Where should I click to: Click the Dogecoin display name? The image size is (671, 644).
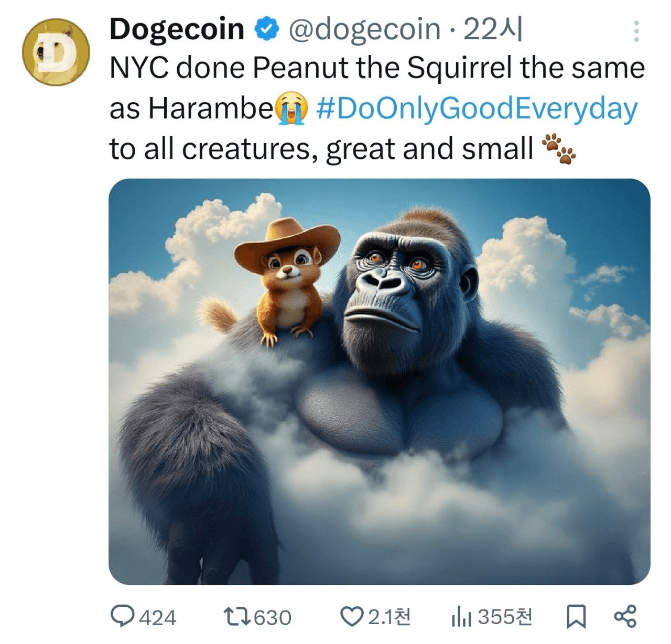177,29
